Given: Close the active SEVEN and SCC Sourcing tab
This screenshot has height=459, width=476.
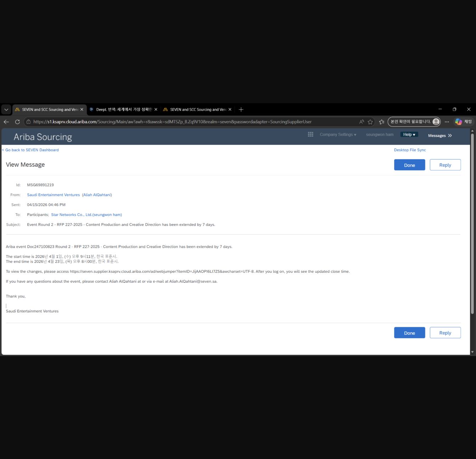Looking at the screenshot, I should [82, 110].
